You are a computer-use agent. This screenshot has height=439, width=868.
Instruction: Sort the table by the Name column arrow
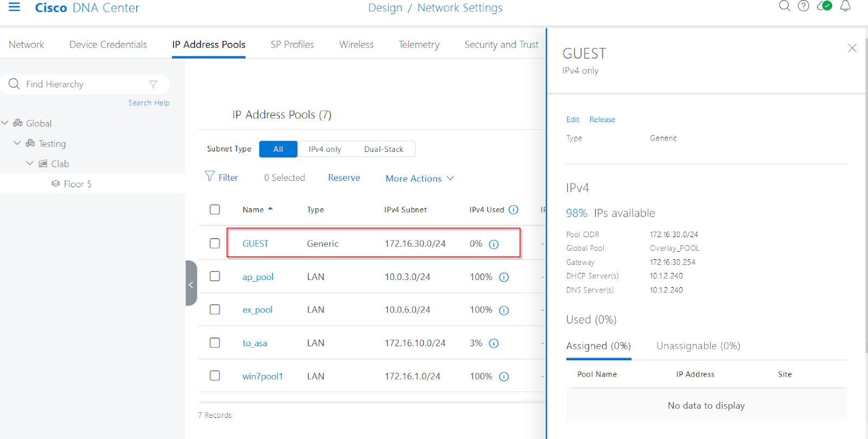pyautogui.click(x=270, y=209)
